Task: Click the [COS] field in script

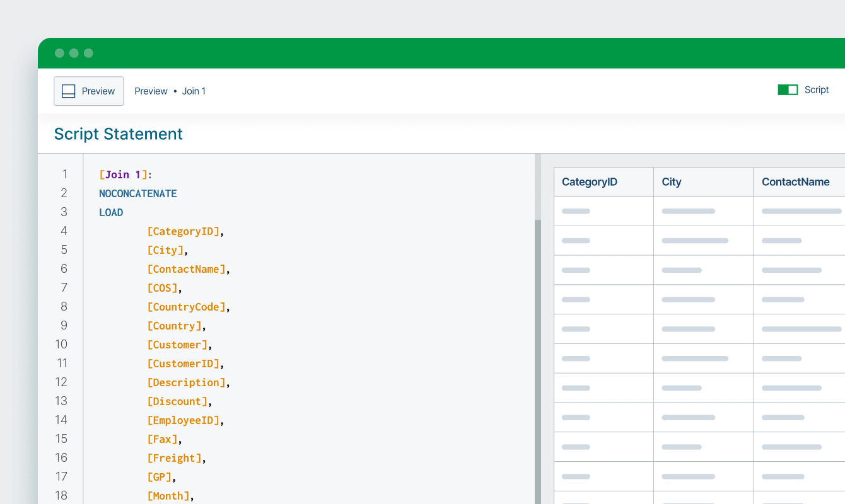Action: [162, 288]
